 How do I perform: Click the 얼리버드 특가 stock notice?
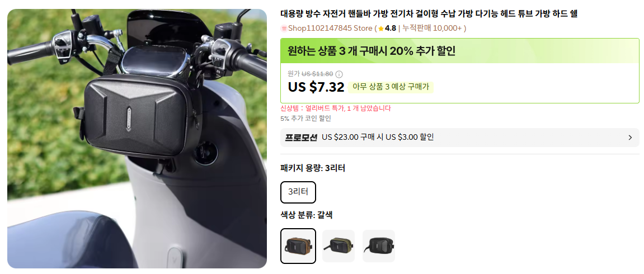coord(336,108)
